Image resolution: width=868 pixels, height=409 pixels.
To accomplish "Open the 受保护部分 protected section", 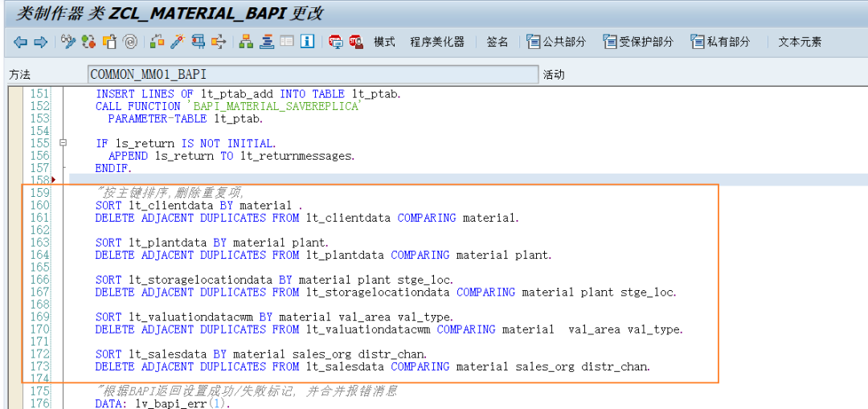I will (x=638, y=42).
